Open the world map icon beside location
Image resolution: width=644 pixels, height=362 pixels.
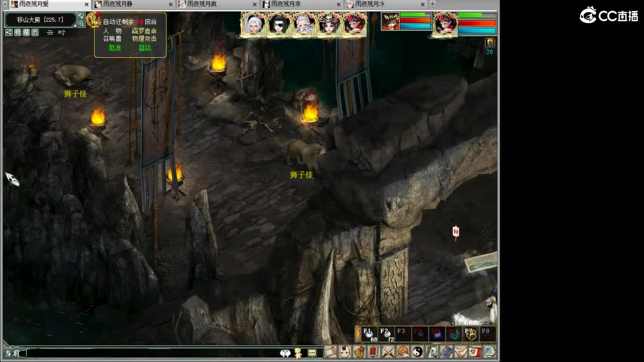[x=81, y=17]
